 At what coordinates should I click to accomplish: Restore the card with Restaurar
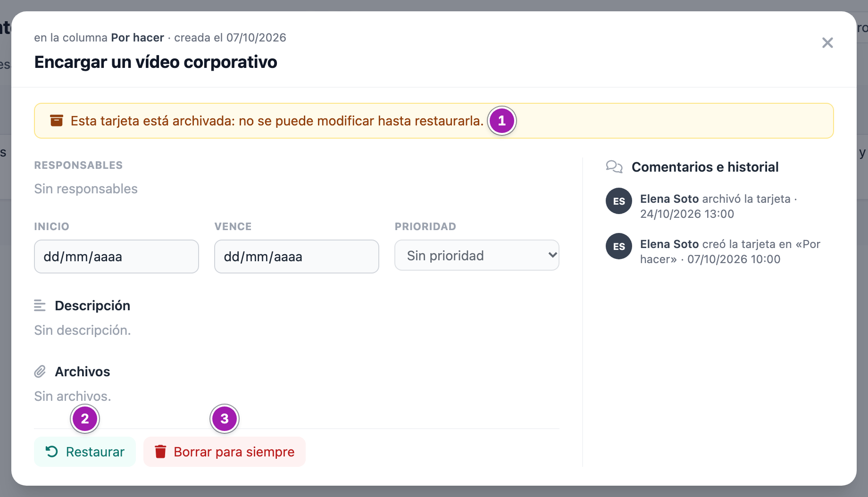point(85,452)
